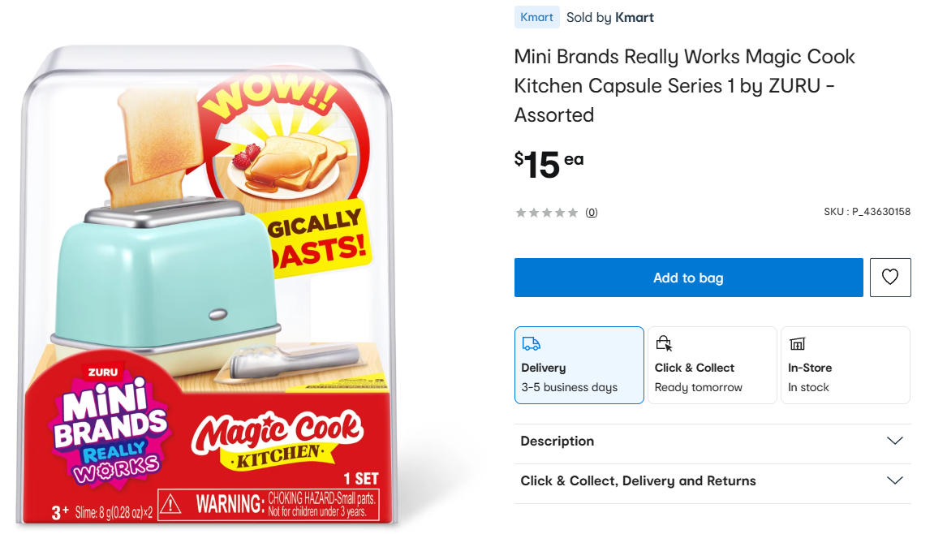Click the In-Store shop icon
This screenshot has width=947, height=560.
(x=797, y=344)
